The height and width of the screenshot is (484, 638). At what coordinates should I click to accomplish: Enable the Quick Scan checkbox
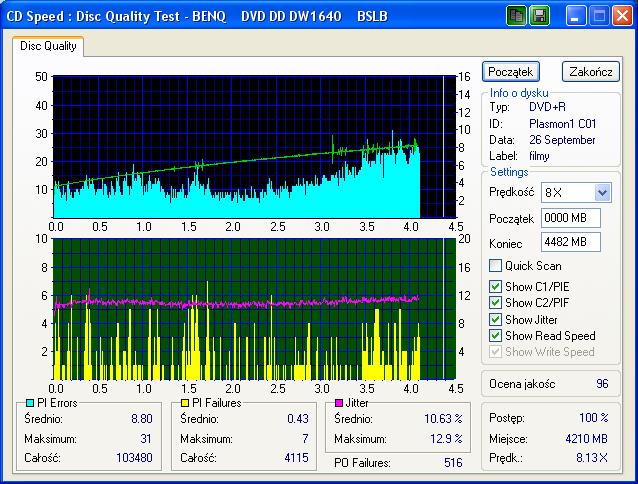coord(495,266)
